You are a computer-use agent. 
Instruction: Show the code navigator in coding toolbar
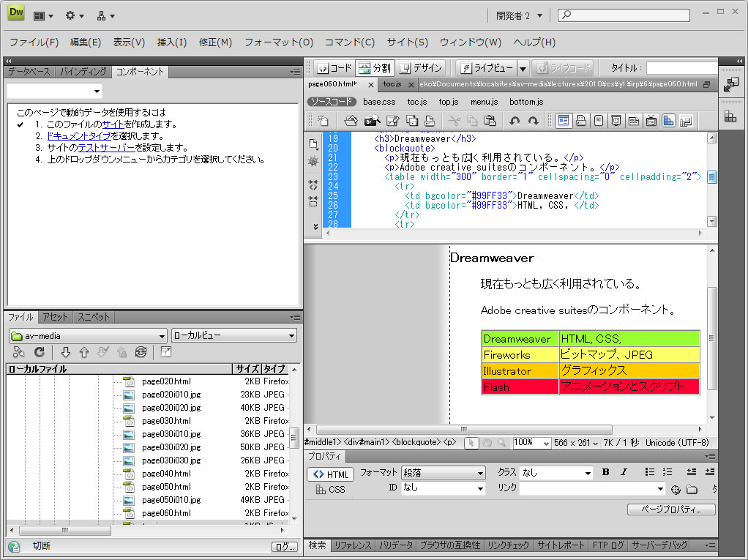(x=313, y=161)
